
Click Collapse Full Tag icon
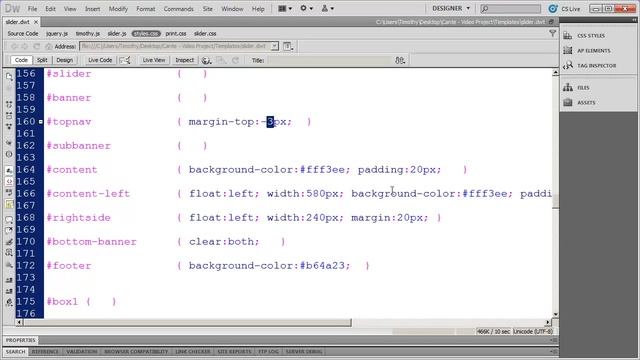pos(9,104)
